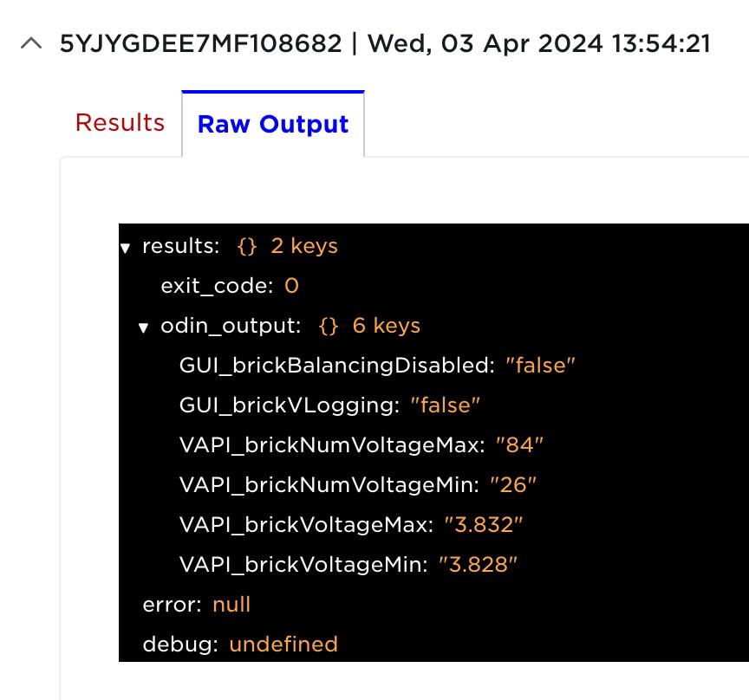
Task: Click the GUI_brickBalancingDisabled "false" value
Action: point(540,366)
